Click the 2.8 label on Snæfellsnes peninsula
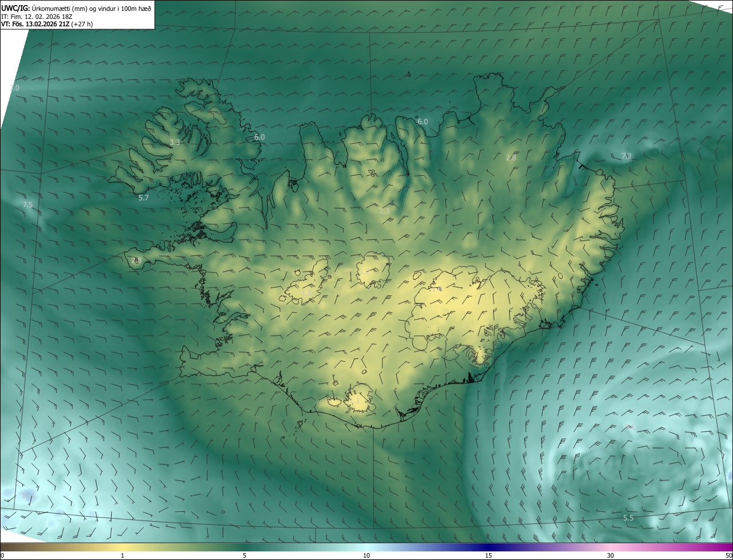This screenshot has height=560, width=733. pos(136,260)
